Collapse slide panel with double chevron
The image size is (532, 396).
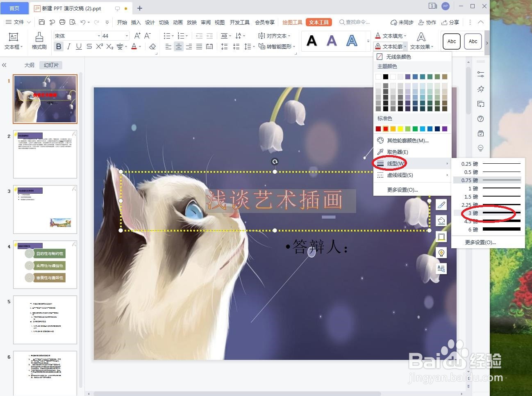[x=5, y=65]
